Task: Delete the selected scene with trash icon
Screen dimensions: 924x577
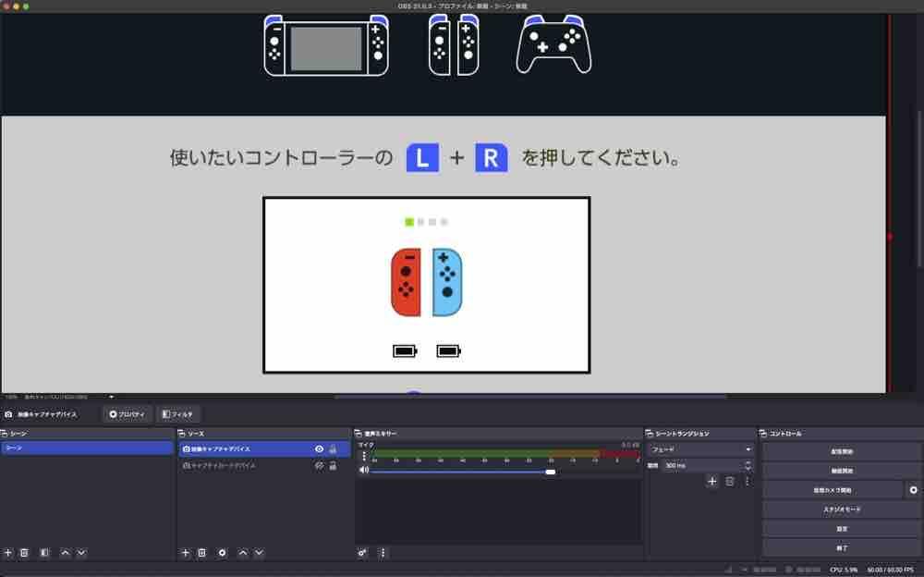Action: pos(24,553)
